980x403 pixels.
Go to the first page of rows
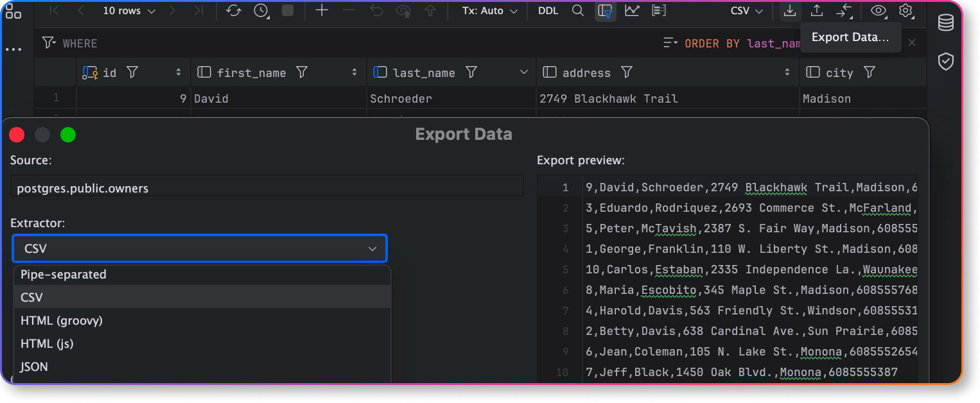[55, 11]
